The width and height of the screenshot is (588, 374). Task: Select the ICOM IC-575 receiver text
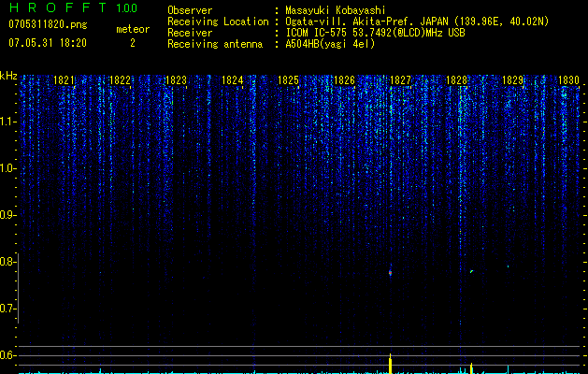coord(375,33)
